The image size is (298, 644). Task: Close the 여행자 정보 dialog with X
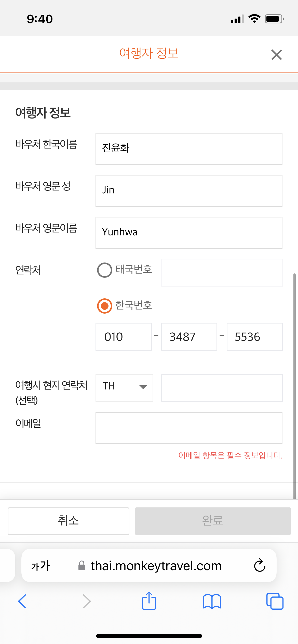276,55
